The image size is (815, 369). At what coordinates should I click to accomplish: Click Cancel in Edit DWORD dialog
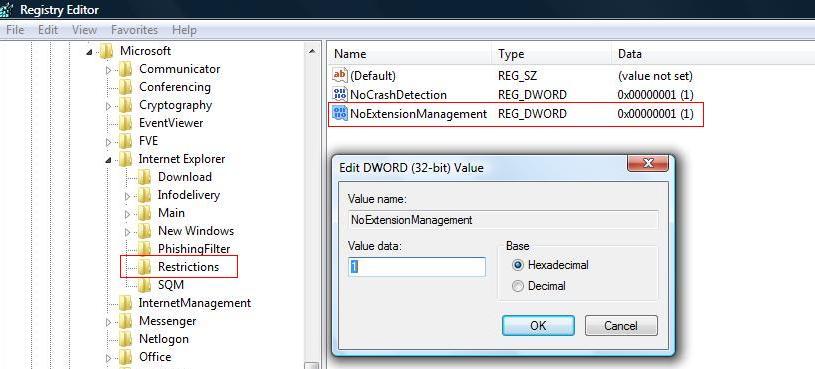[621, 325]
